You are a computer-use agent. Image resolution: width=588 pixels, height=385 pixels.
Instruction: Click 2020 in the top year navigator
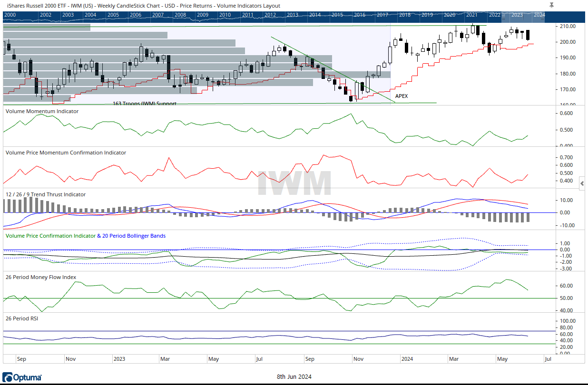[x=449, y=15]
